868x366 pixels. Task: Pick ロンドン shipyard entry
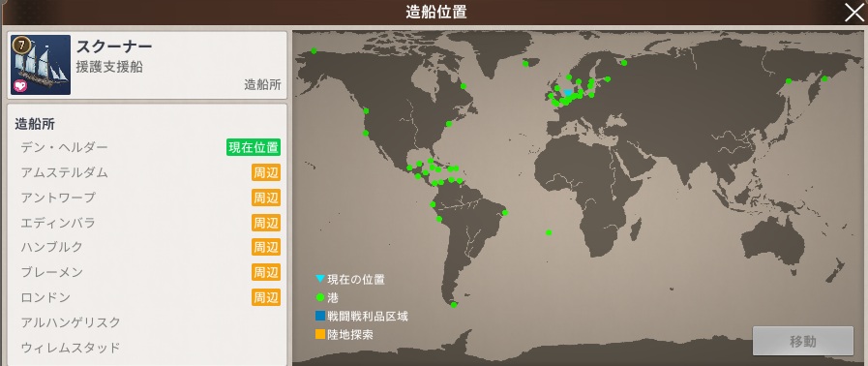147,297
